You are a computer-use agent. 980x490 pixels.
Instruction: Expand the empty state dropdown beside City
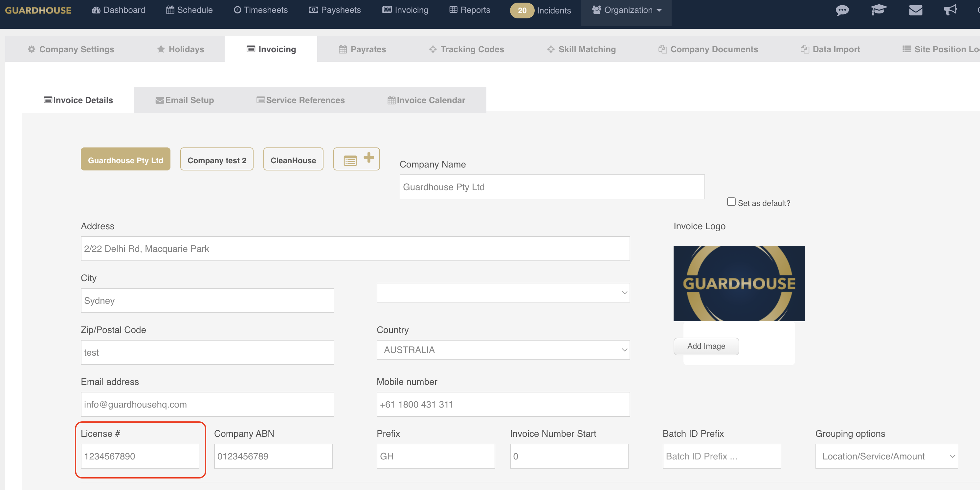click(x=503, y=293)
